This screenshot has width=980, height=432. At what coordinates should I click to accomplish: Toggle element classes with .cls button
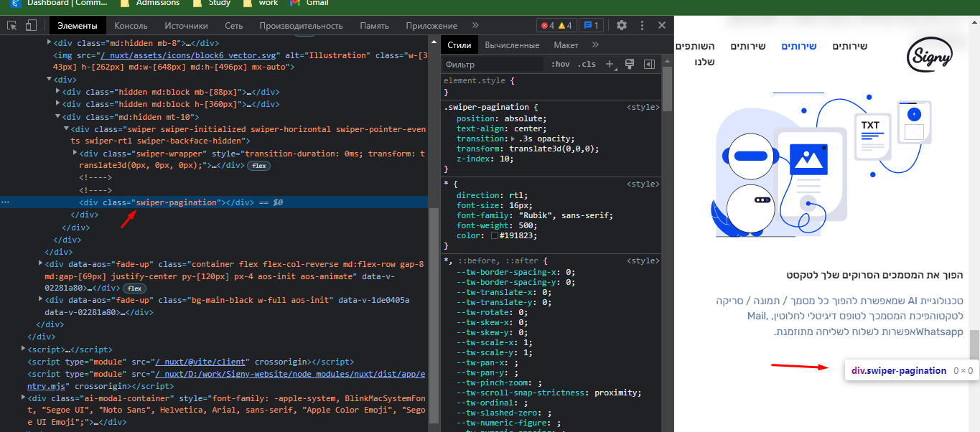(587, 64)
